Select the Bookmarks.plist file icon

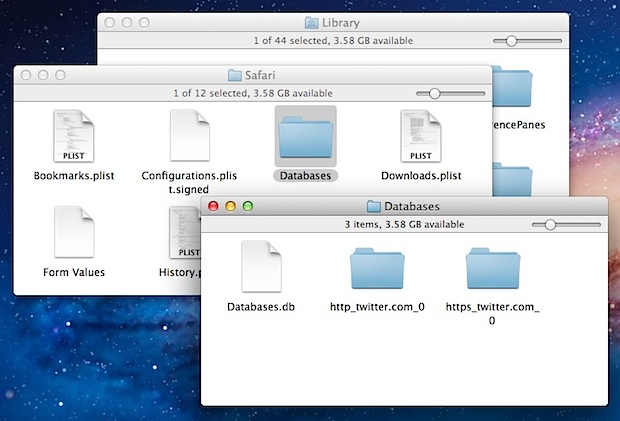(x=74, y=136)
